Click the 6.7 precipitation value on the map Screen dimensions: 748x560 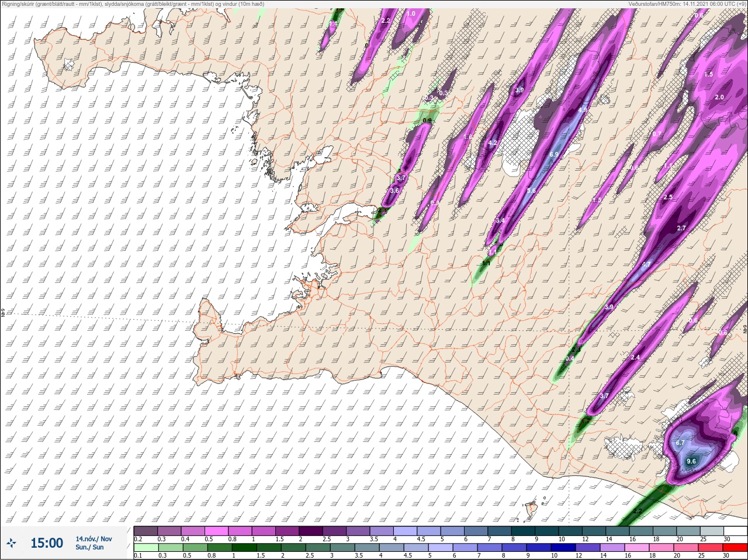pos(680,443)
